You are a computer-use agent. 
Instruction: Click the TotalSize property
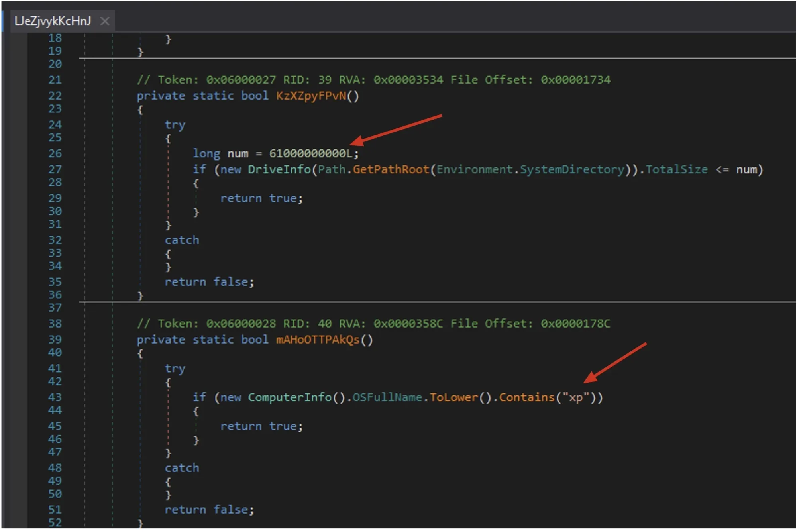[x=677, y=170]
